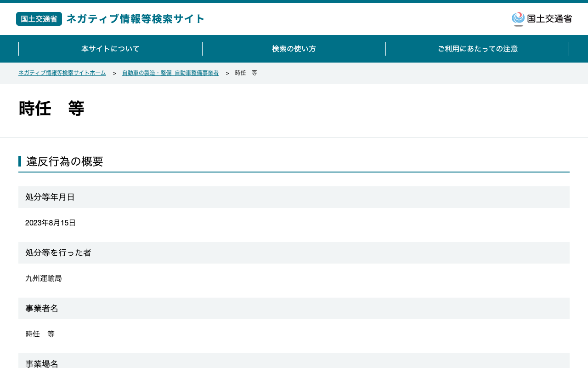The width and height of the screenshot is (588, 368).
Task: Click the teal 国土交通省 badge in header
Action: (39, 19)
